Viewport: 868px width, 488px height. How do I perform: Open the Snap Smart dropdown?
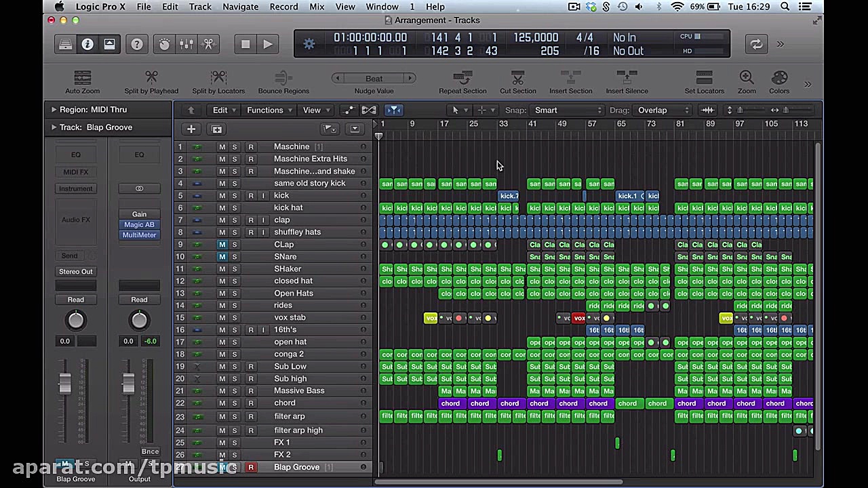pyautogui.click(x=566, y=110)
